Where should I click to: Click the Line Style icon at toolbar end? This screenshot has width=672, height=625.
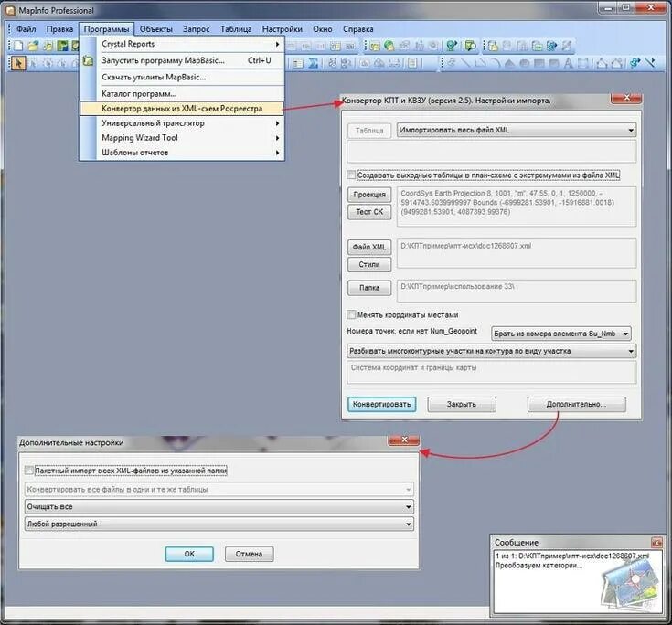[x=650, y=63]
